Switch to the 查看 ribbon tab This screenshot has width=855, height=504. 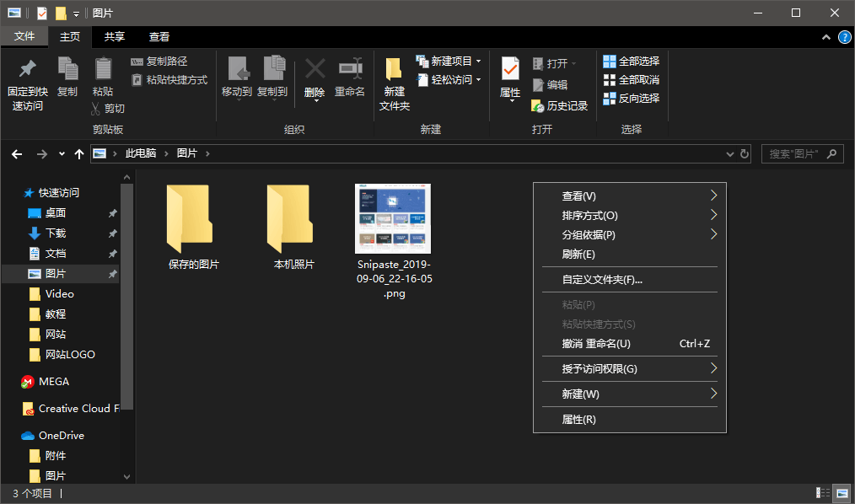[x=159, y=37]
